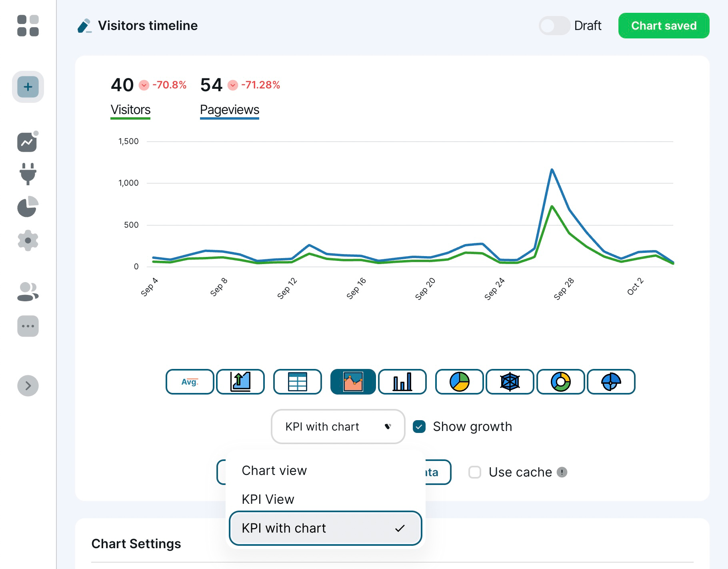The height and width of the screenshot is (569, 728).
Task: Switch to the table view icon
Action: [297, 382]
